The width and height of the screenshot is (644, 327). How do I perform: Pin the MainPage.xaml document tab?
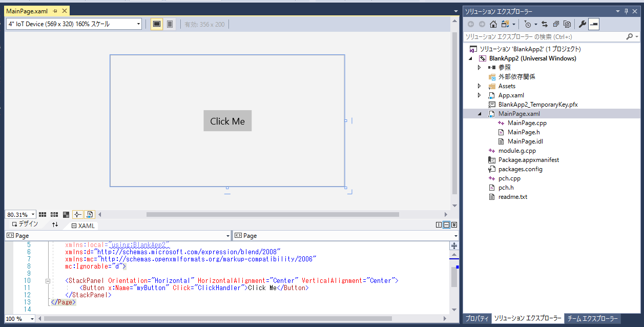pyautogui.click(x=55, y=10)
